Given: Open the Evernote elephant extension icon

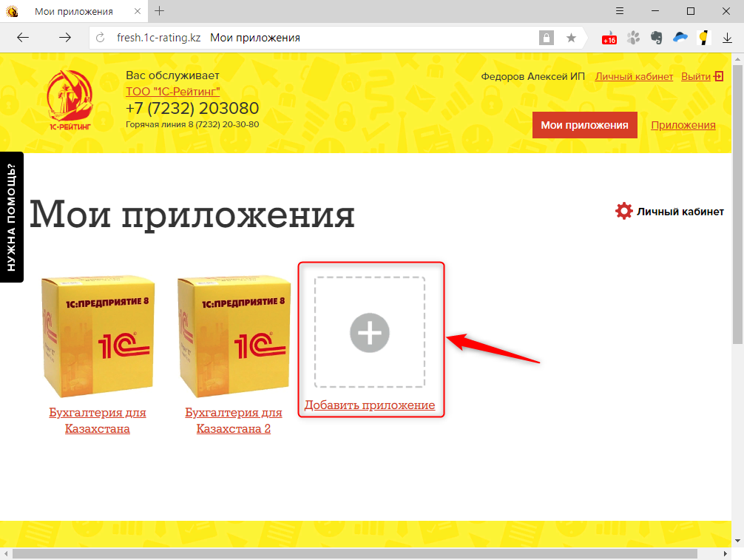Looking at the screenshot, I should click(657, 38).
